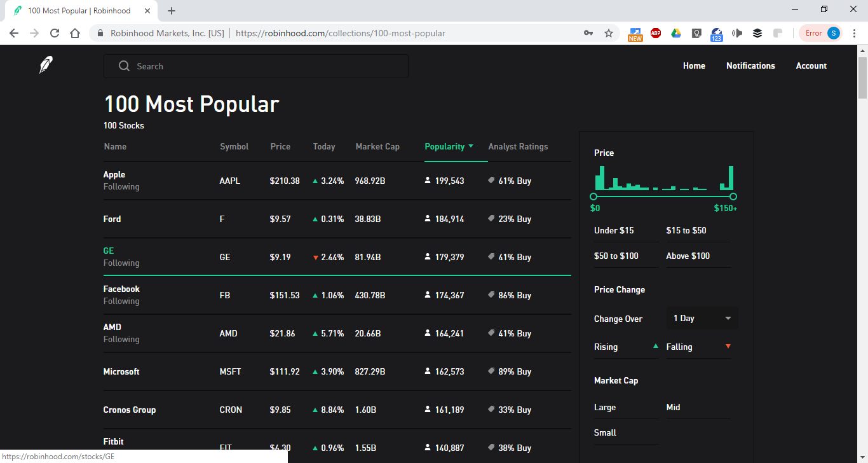View site info via the padlock icon
868x463 pixels.
point(100,33)
